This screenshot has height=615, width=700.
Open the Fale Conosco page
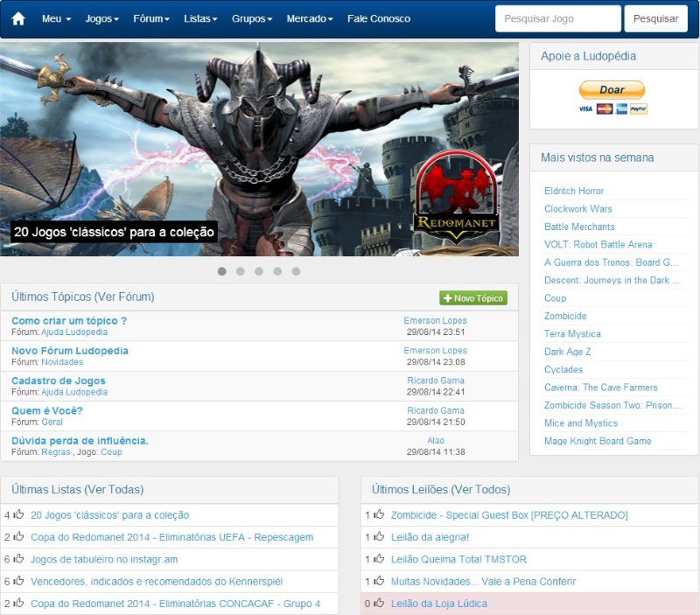click(x=379, y=18)
